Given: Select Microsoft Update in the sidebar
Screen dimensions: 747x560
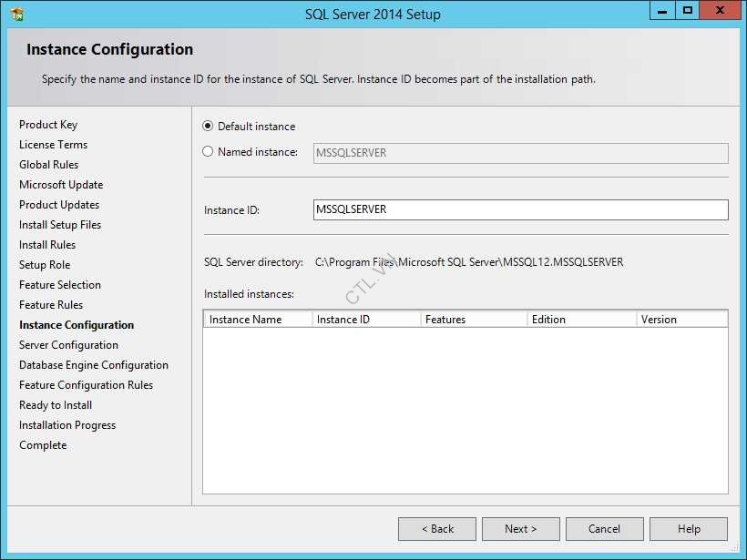Looking at the screenshot, I should (61, 184).
